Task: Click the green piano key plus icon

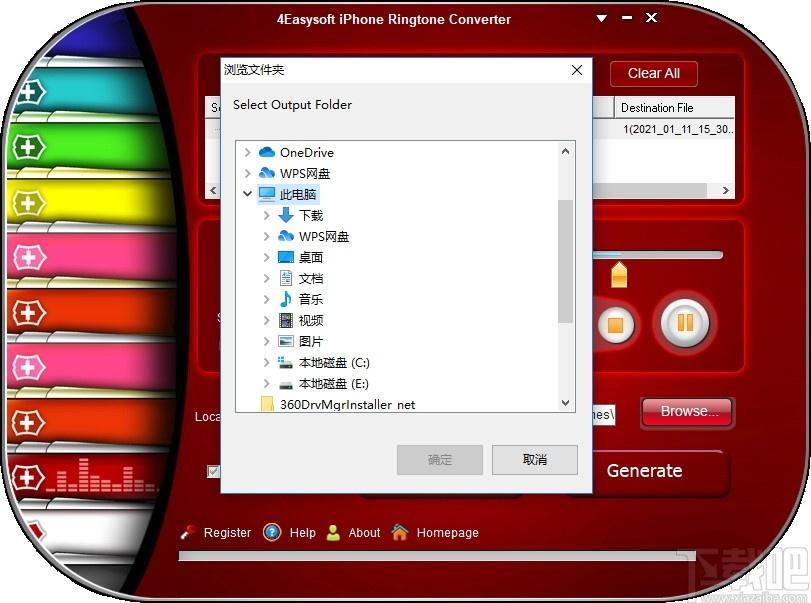Action: tap(28, 147)
